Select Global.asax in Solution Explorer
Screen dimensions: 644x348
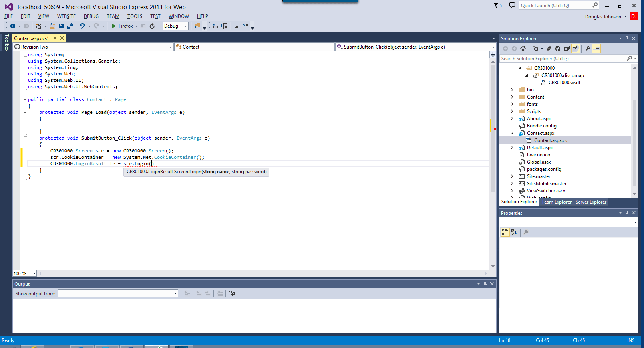(539, 162)
